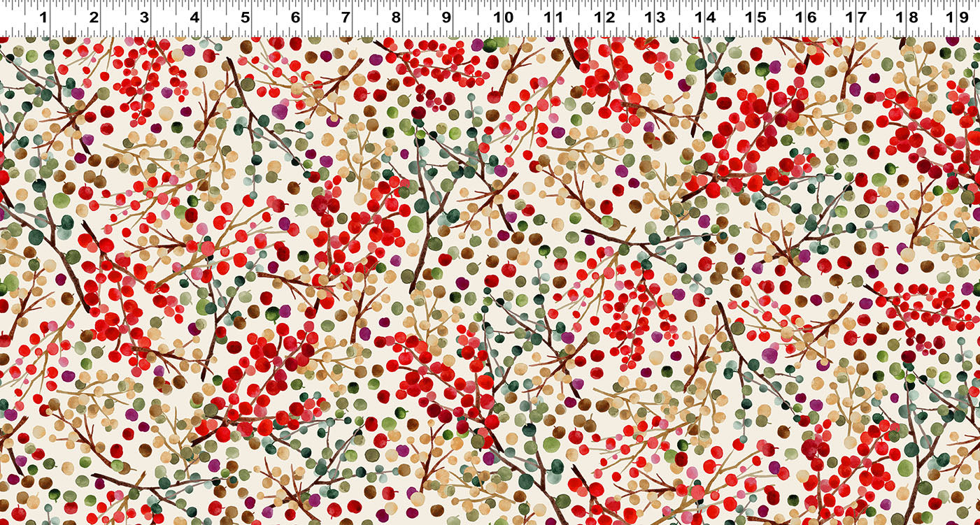Choose the number 8 on the ruler
This screenshot has width=980, height=525.
tap(396, 17)
